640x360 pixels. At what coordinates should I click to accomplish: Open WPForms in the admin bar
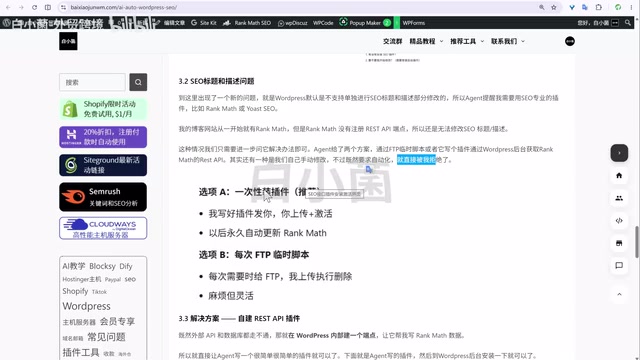pos(414,23)
